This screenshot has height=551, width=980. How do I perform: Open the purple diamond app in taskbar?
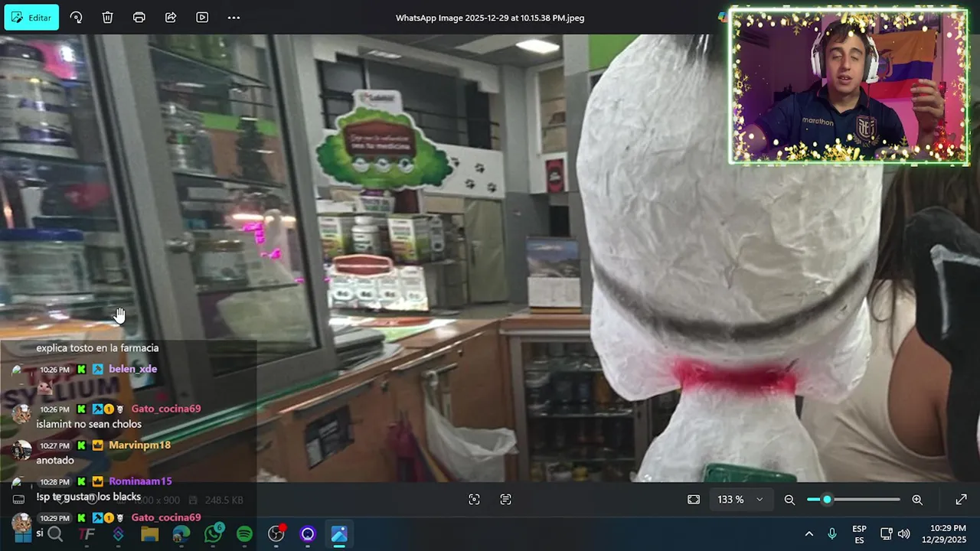(x=118, y=534)
